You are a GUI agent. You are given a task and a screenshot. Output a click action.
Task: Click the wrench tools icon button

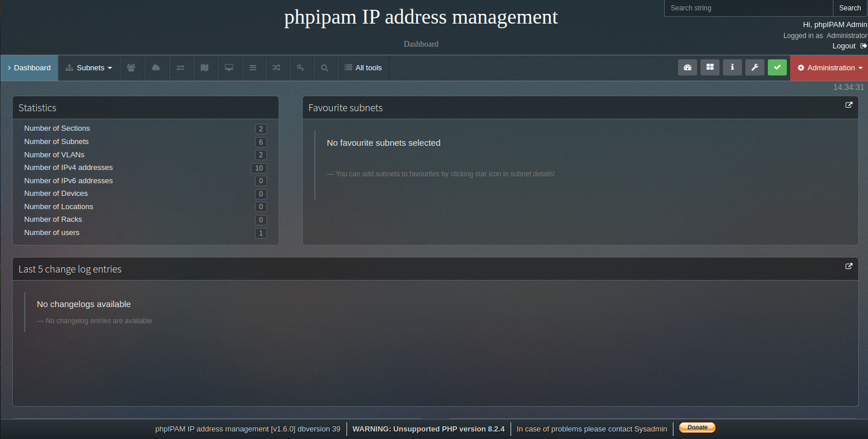tap(755, 67)
